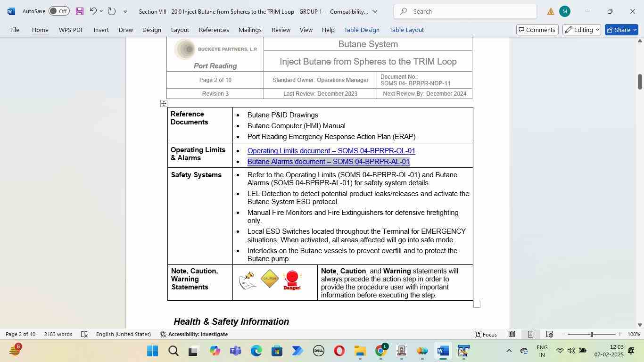The height and width of the screenshot is (362, 644).
Task: Click the 100% zoom level
Action: pos(634,334)
